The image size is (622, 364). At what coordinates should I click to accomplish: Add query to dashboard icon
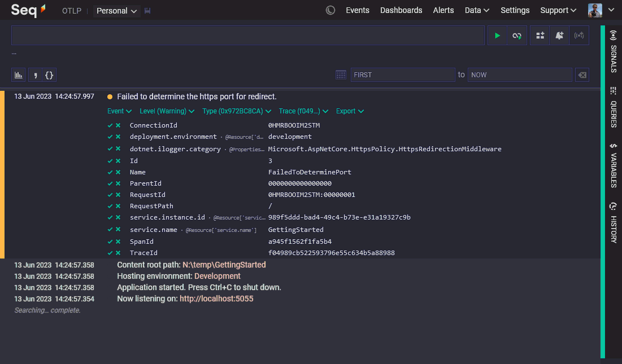540,36
